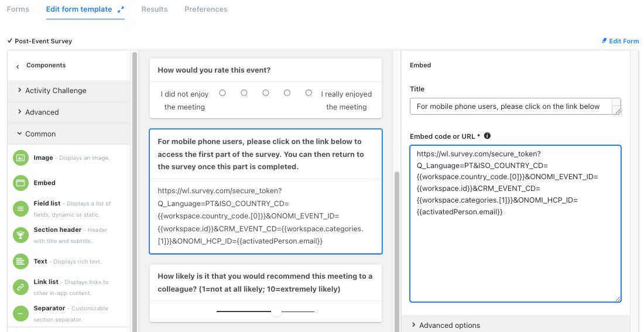Open the Results tab
Screen dimensions: 644x332
tap(155, 9)
